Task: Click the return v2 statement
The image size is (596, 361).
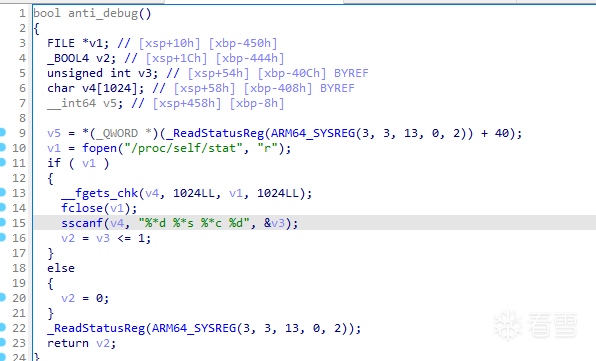Action: tap(81, 343)
